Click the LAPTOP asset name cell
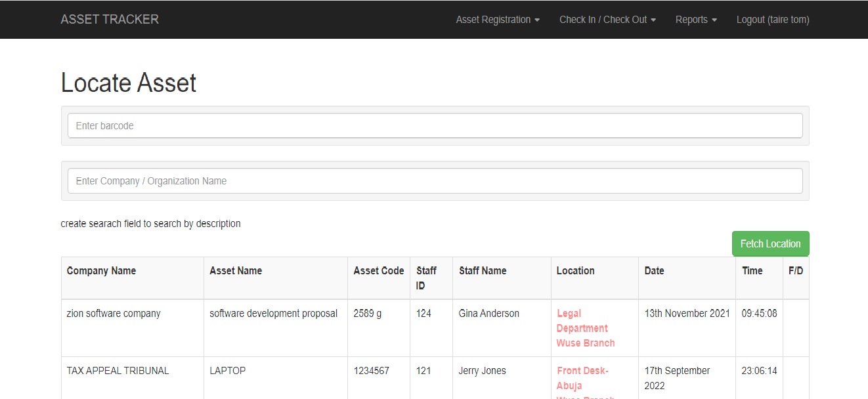 [x=227, y=371]
